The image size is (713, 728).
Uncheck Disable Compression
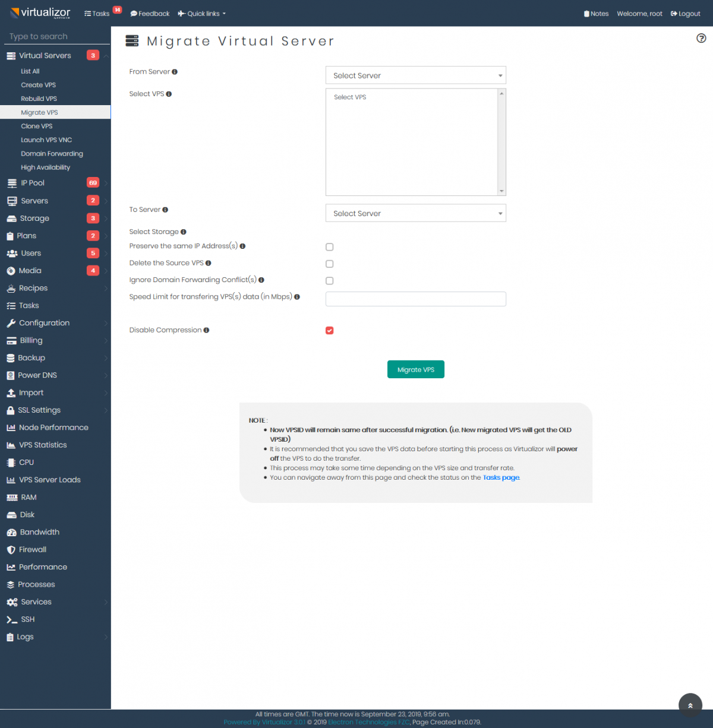(x=330, y=330)
